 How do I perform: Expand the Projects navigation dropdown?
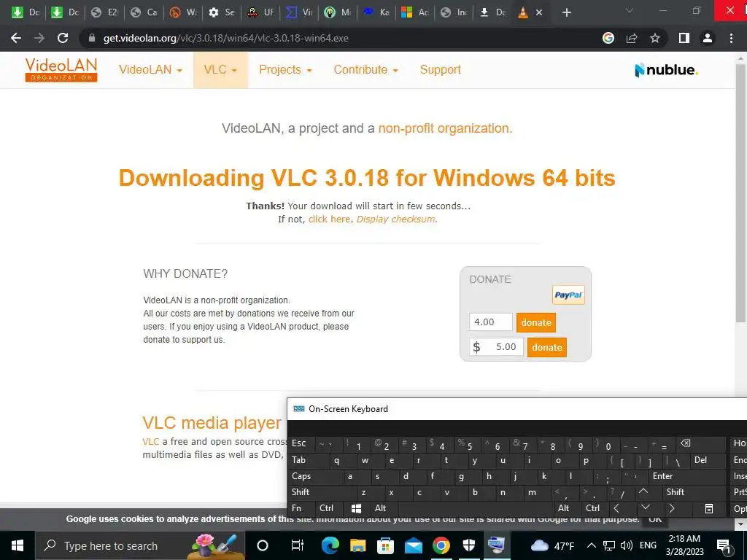tap(285, 69)
